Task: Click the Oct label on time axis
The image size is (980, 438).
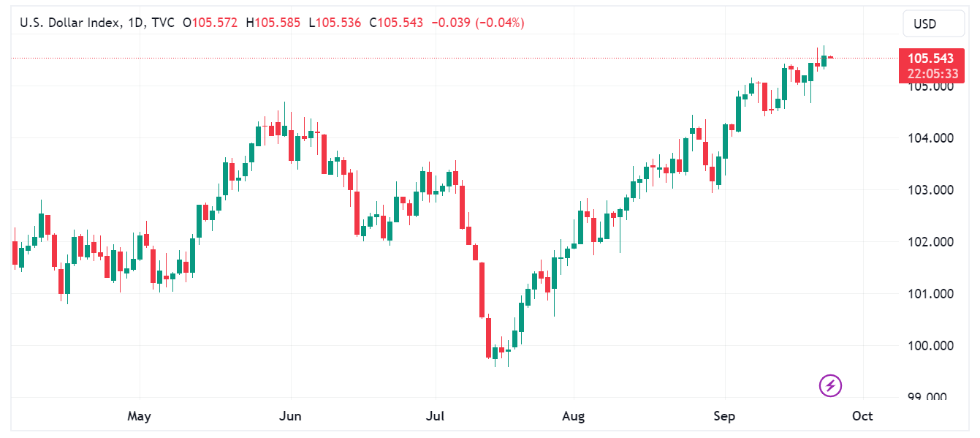Action: point(862,417)
